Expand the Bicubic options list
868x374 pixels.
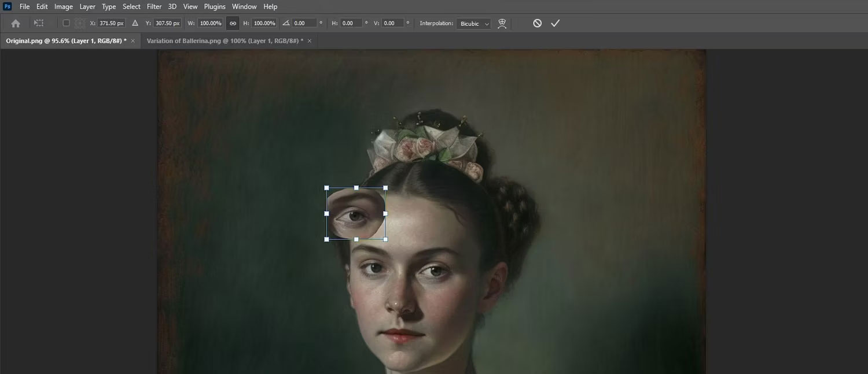coord(487,24)
